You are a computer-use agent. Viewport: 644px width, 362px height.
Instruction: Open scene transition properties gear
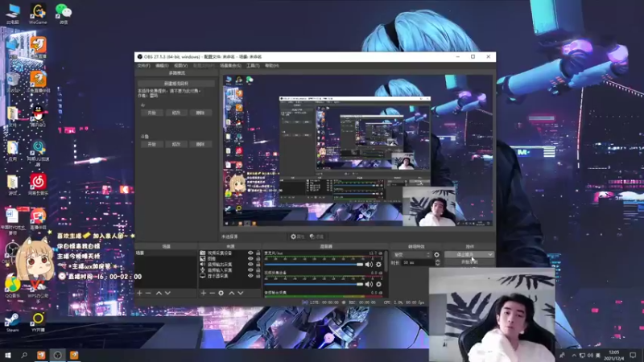pos(436,255)
